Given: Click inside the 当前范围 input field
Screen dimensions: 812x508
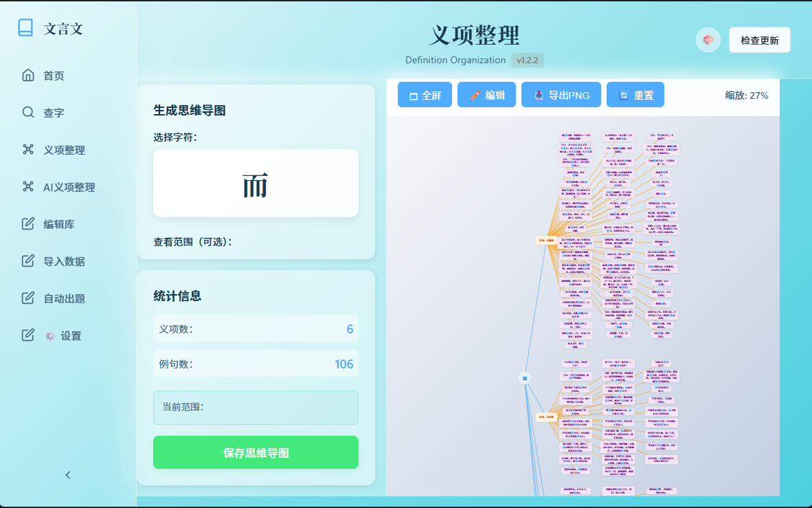Looking at the screenshot, I should pos(255,408).
